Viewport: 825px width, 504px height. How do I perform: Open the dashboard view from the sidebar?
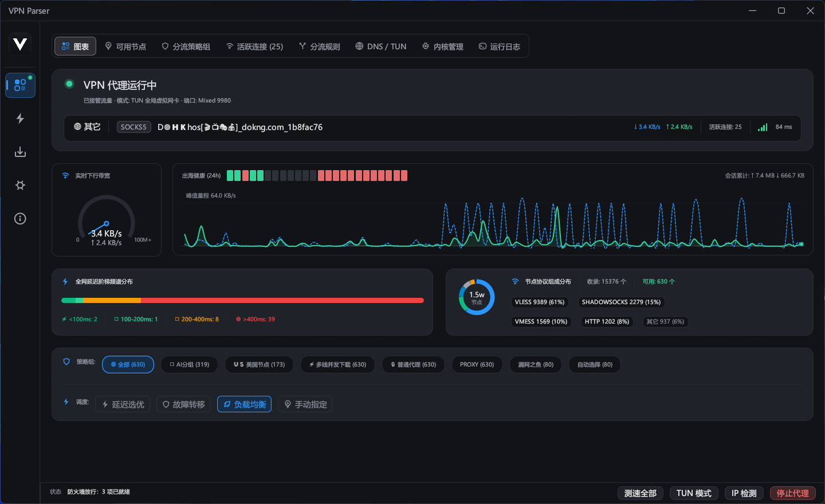tap(20, 85)
